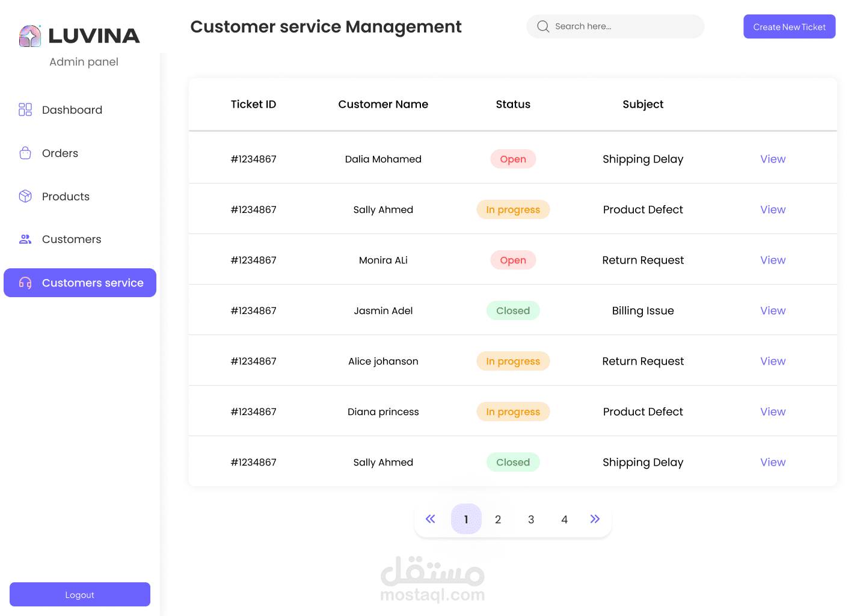
Task: Click the Customers people icon
Action: (25, 239)
